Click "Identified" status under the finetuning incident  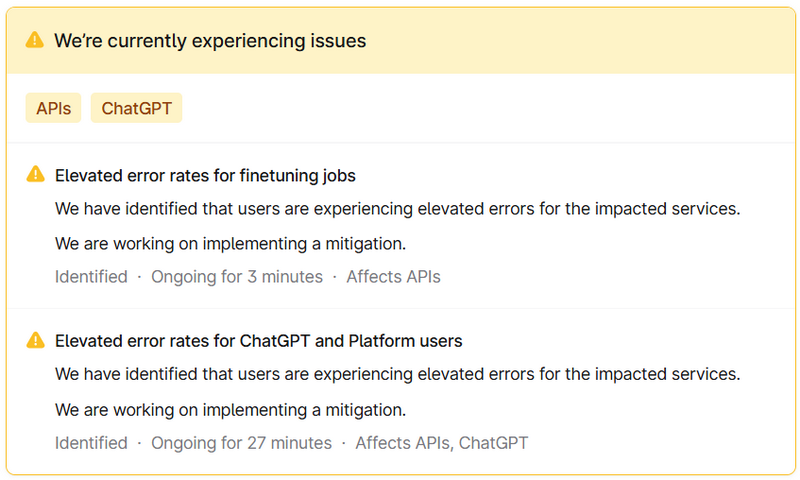91,277
